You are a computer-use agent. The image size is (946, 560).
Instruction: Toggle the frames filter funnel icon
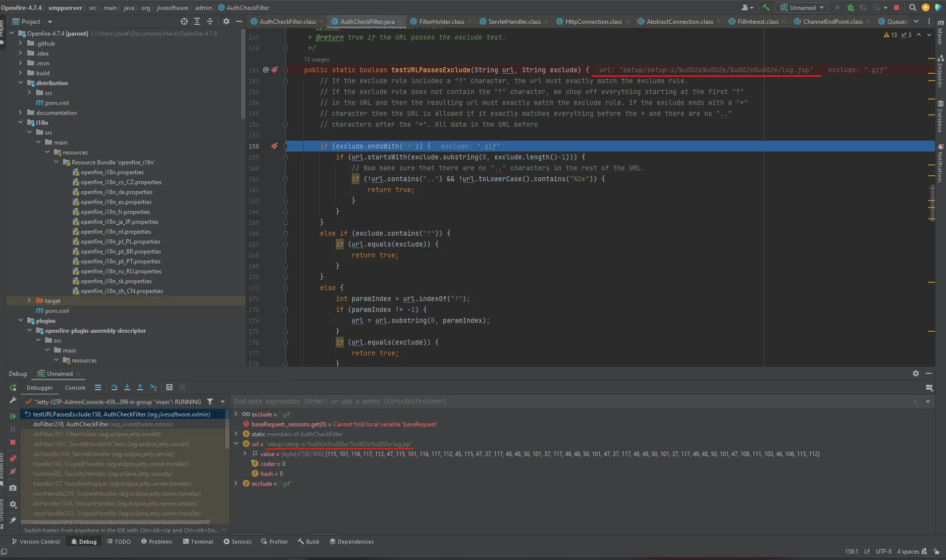(210, 402)
